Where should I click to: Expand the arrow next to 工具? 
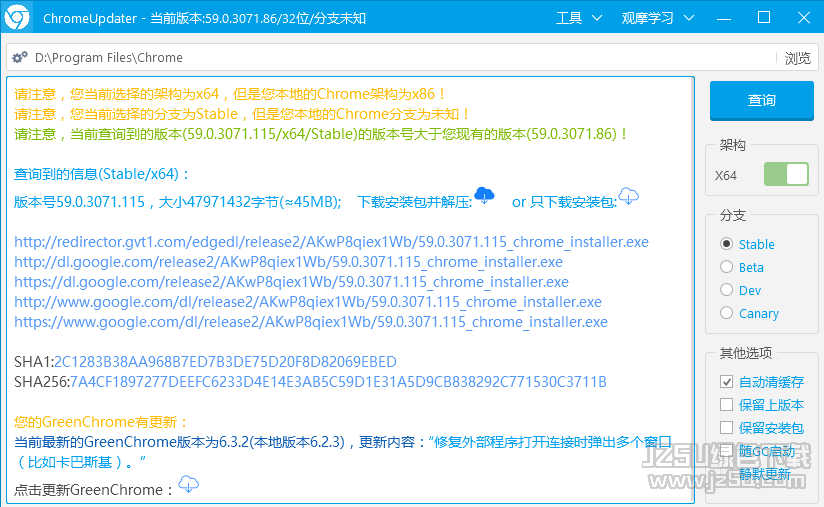(x=597, y=18)
